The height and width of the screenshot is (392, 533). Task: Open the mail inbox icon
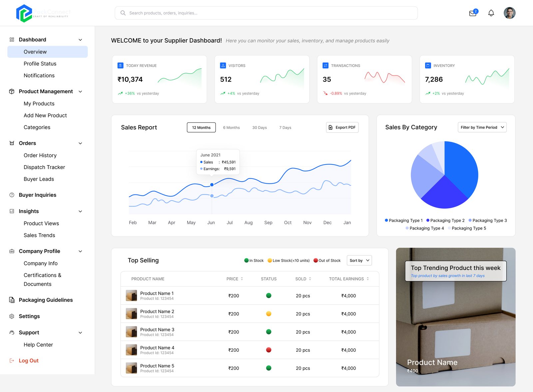coord(473,13)
